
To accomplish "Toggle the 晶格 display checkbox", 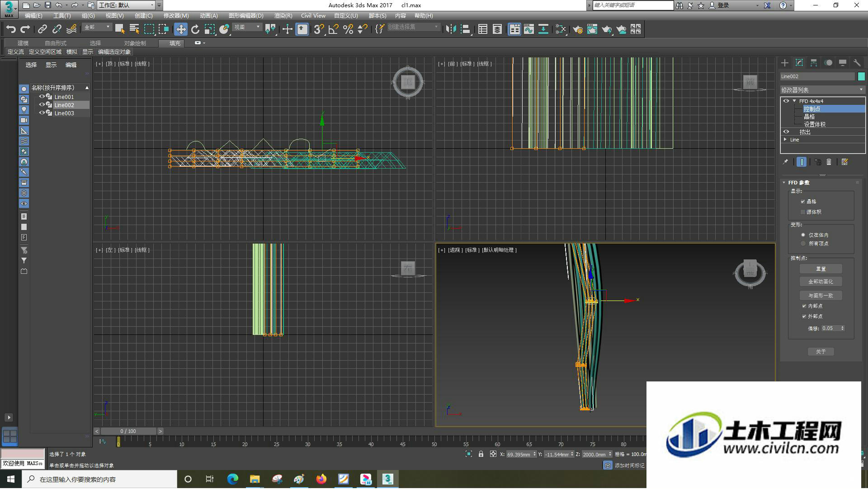I will point(803,202).
